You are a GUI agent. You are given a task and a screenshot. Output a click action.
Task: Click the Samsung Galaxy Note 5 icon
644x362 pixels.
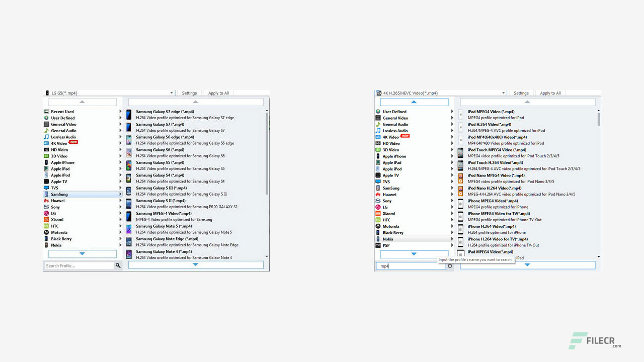[129, 229]
